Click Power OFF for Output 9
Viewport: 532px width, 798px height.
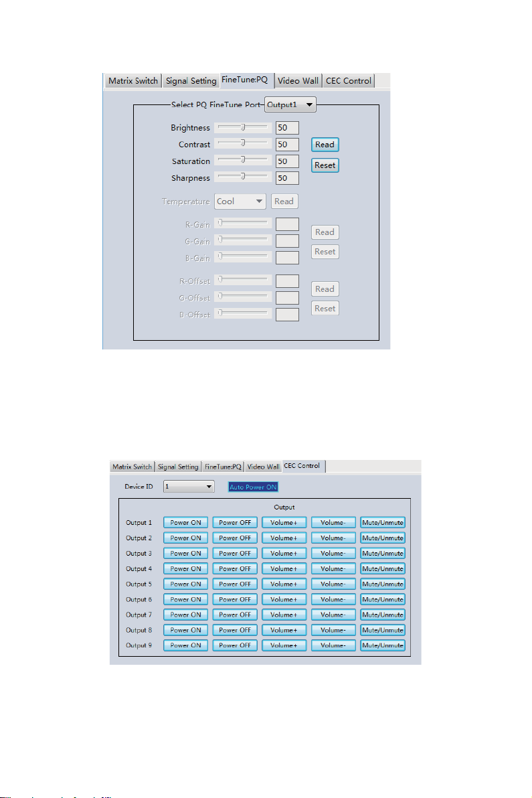click(x=235, y=645)
